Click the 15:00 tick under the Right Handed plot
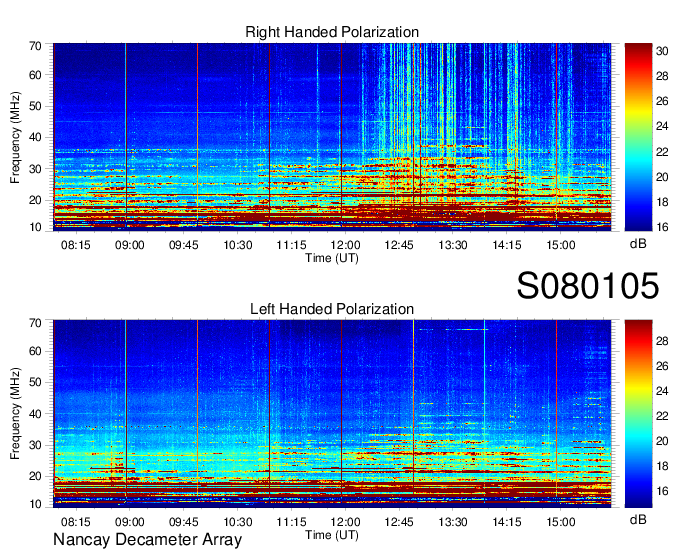This screenshot has height=552, width=680. [x=560, y=245]
